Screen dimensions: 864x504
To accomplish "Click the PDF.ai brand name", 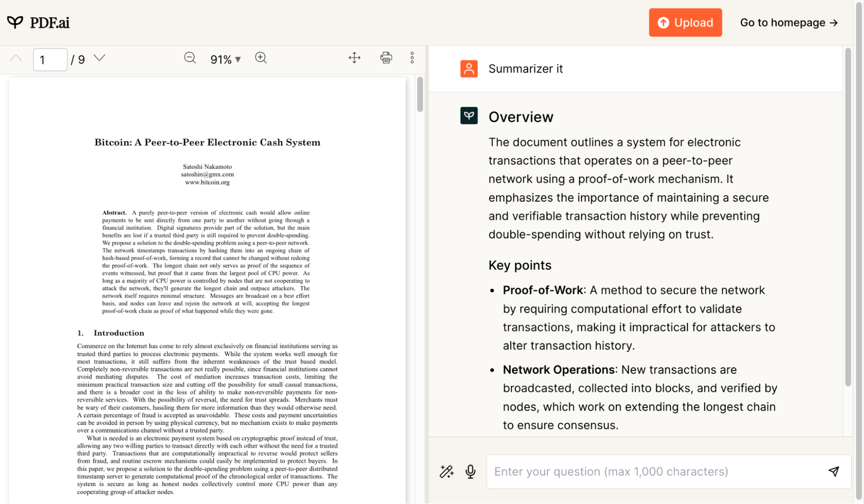I will click(50, 22).
